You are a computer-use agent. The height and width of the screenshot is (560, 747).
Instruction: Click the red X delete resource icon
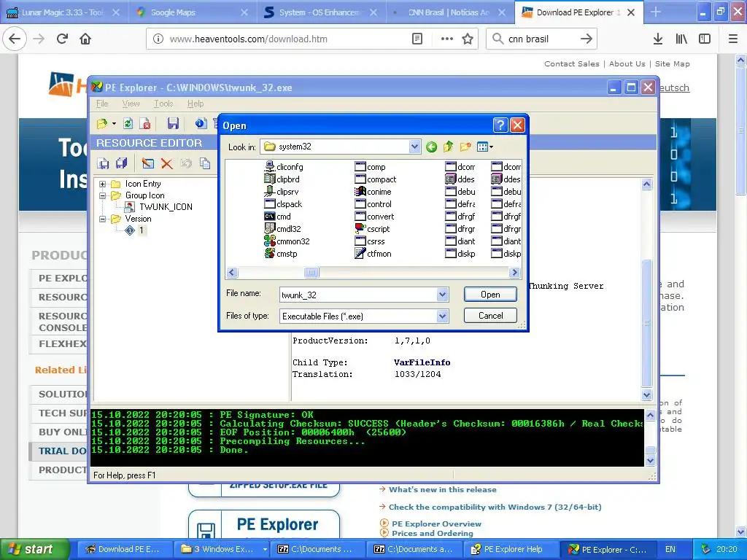click(x=166, y=164)
